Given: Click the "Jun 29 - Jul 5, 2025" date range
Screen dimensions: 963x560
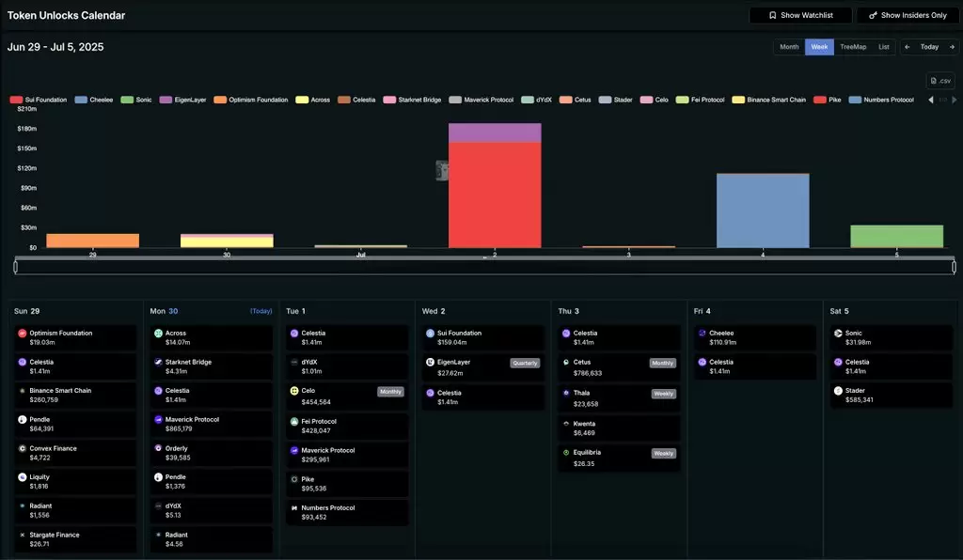Looking at the screenshot, I should pyautogui.click(x=55, y=47).
